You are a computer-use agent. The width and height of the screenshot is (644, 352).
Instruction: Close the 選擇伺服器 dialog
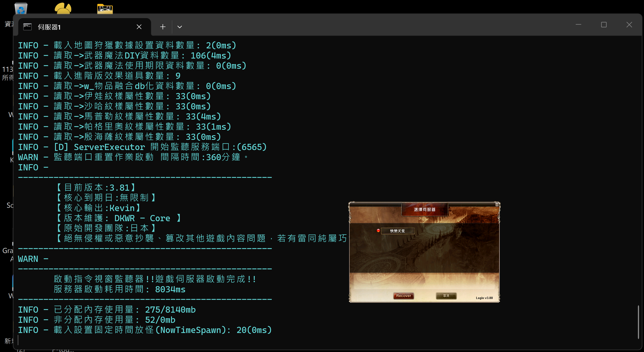click(x=497, y=204)
